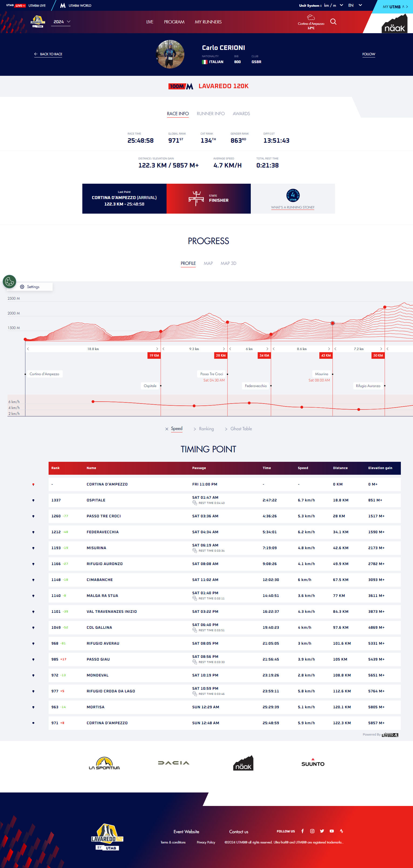Click the BACK TO RACE link
Viewport: 413px width, 868px height.
coord(48,54)
